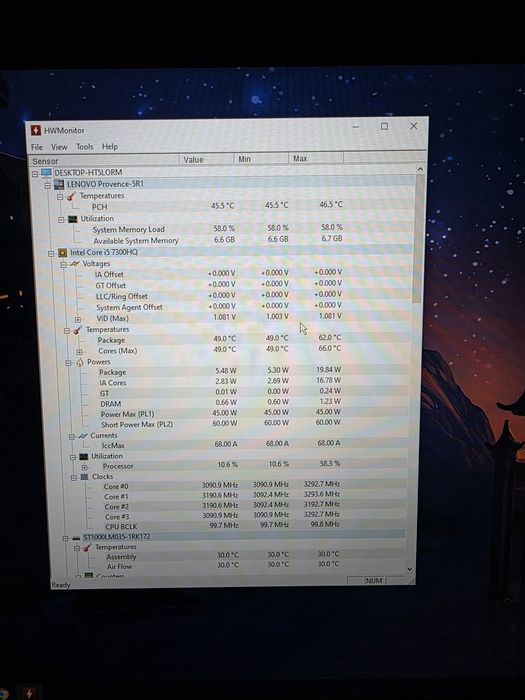Click the HWMonitor icon in the taskbar
The image size is (525, 700).
29,692
